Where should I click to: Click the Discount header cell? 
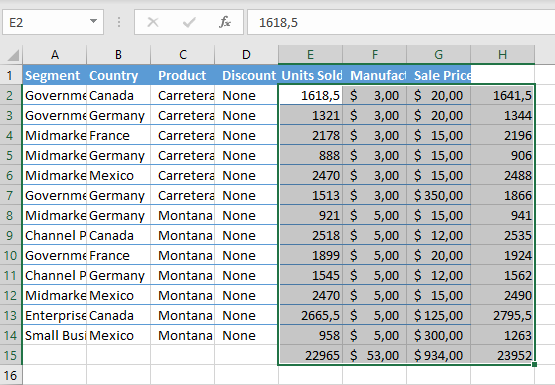click(246, 75)
